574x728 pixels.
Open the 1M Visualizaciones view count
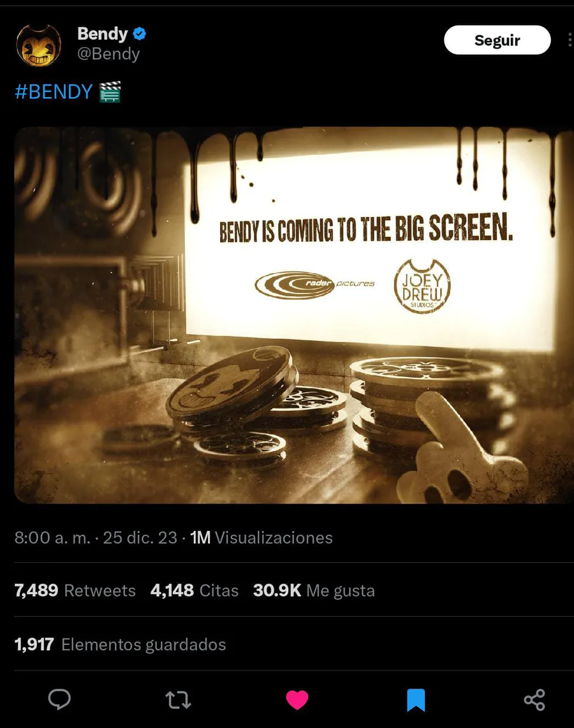[261, 538]
